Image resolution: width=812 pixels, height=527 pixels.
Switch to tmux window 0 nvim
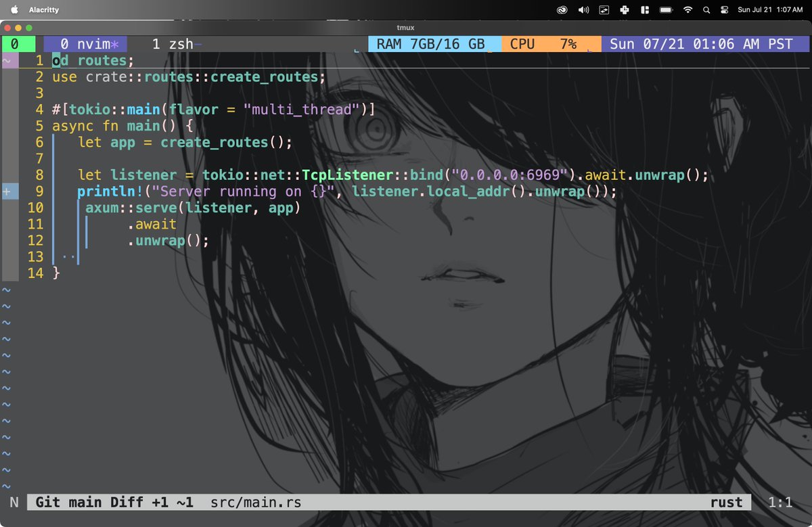[85, 44]
